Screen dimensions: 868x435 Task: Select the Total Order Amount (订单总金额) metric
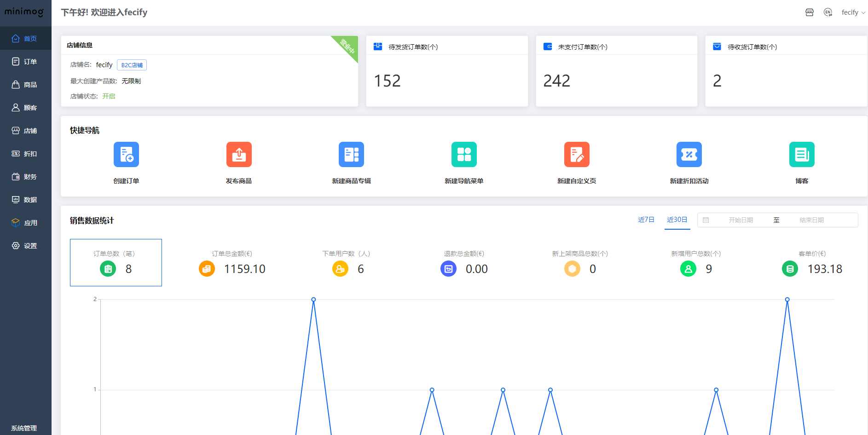(x=232, y=262)
